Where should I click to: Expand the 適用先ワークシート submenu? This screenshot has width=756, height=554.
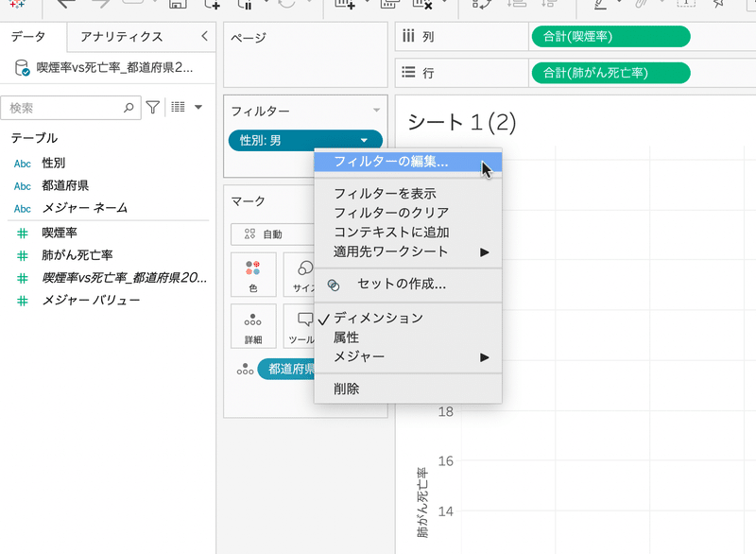(x=408, y=251)
